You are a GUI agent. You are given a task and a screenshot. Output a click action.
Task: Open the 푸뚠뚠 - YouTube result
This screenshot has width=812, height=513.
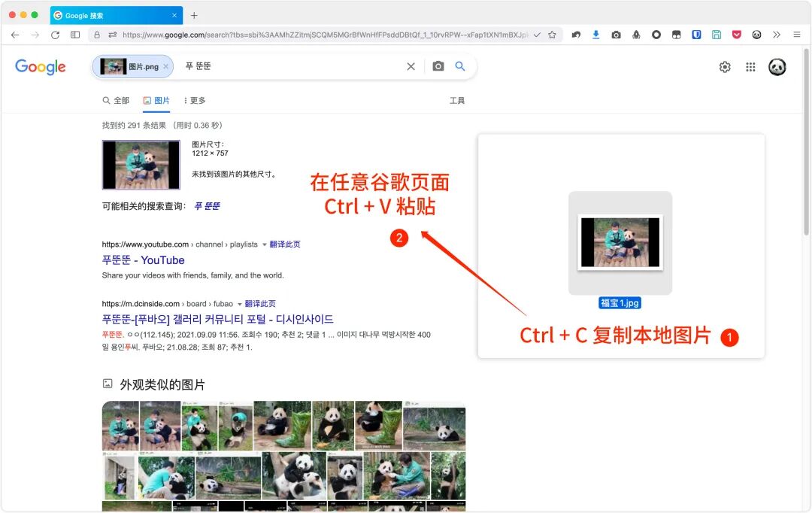coord(144,260)
